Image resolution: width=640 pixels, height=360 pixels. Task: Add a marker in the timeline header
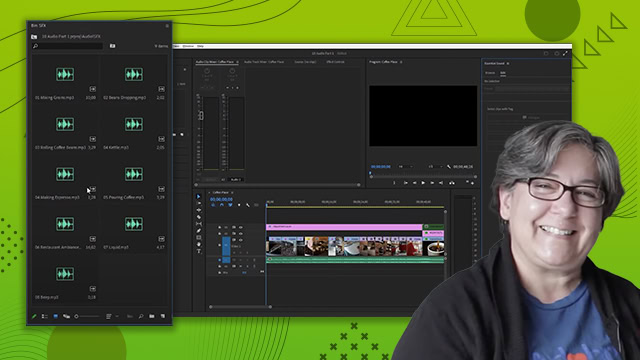[239, 205]
